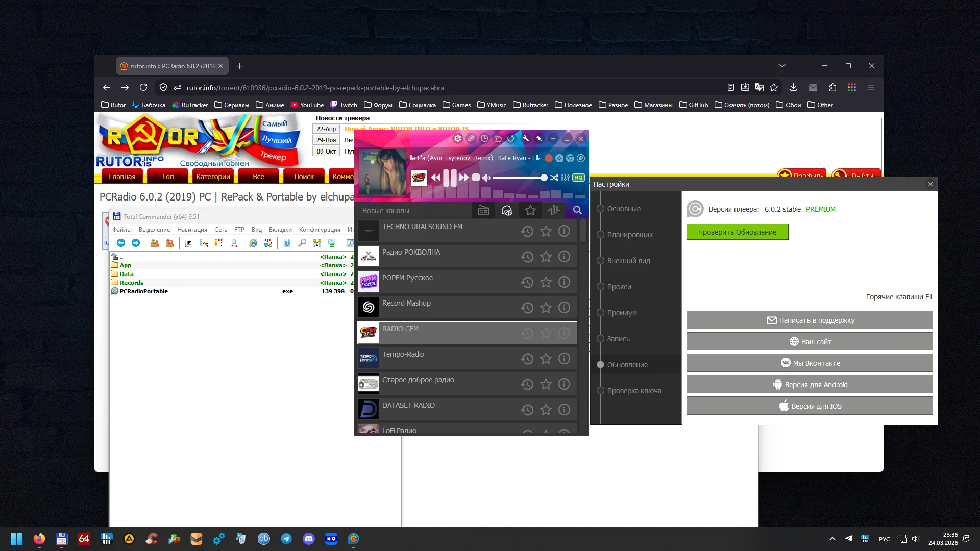The image size is (980, 551).
Task: Click Проверить Обновление button
Action: click(737, 232)
